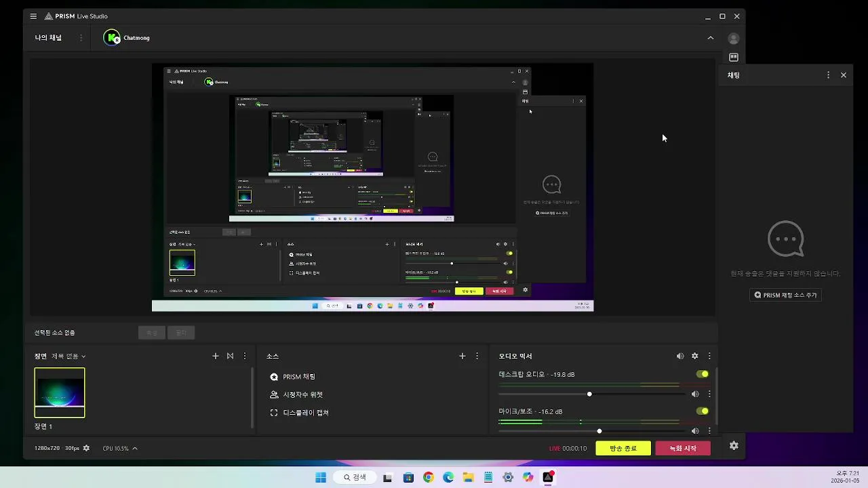Click the 선택된 소스 없음 label
This screenshot has height=488, width=868.
55,333
